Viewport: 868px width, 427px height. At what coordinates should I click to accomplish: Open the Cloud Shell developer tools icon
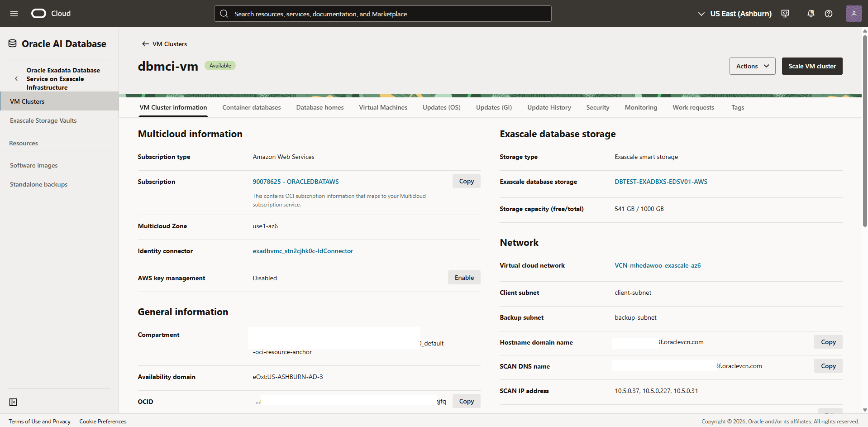click(785, 14)
